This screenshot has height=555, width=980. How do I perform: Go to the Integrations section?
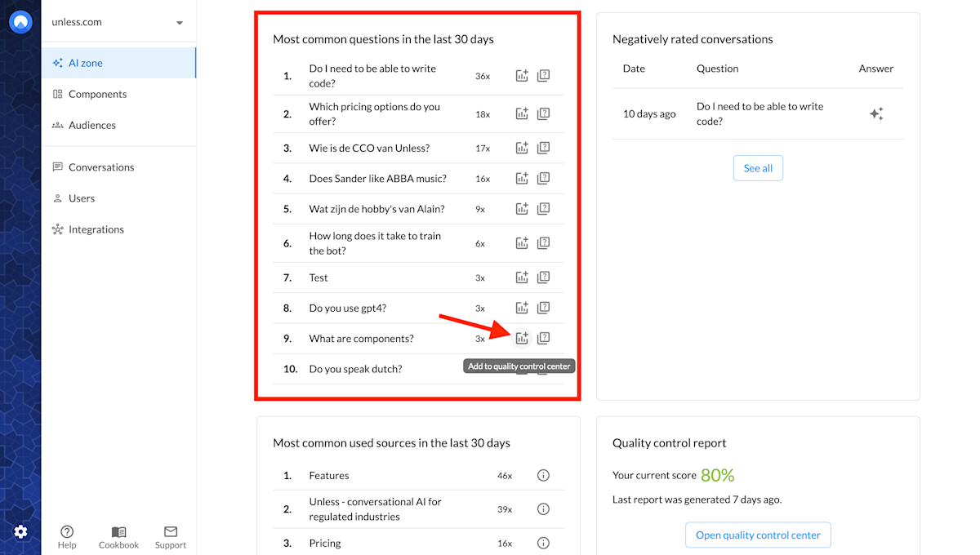[x=95, y=229]
